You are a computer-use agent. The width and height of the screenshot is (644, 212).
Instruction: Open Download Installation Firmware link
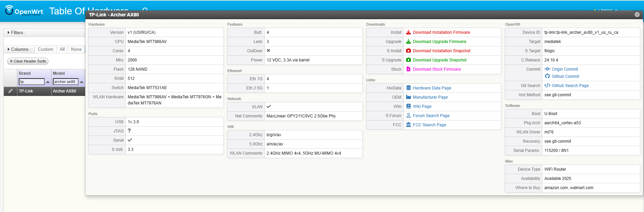pyautogui.click(x=441, y=32)
